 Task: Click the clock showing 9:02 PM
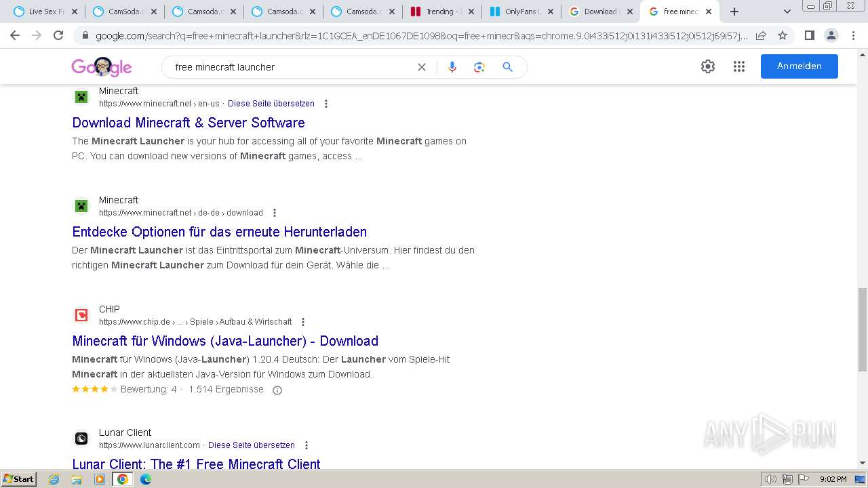click(833, 479)
